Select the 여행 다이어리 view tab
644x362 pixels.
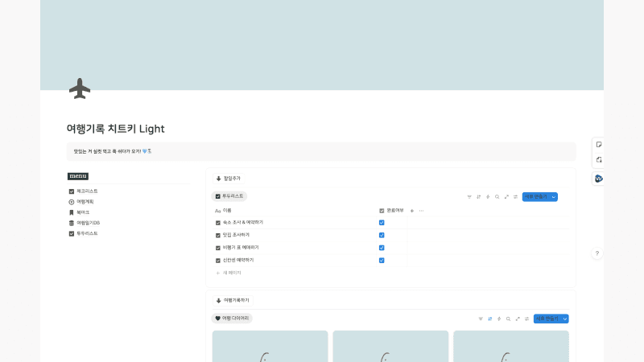click(232, 319)
